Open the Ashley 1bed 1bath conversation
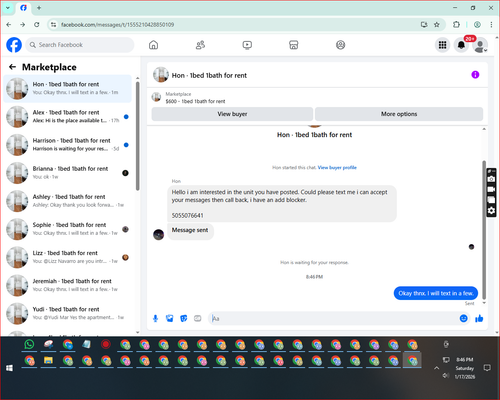 tap(68, 201)
